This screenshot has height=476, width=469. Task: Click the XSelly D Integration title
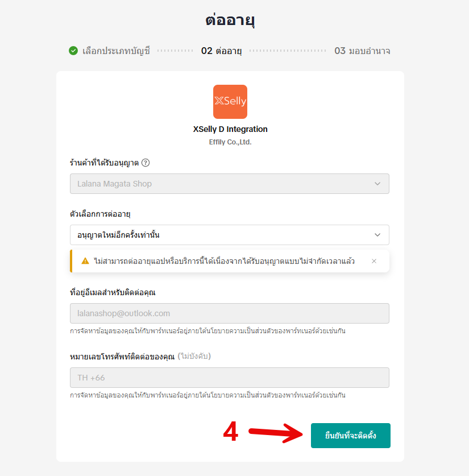[x=230, y=129]
